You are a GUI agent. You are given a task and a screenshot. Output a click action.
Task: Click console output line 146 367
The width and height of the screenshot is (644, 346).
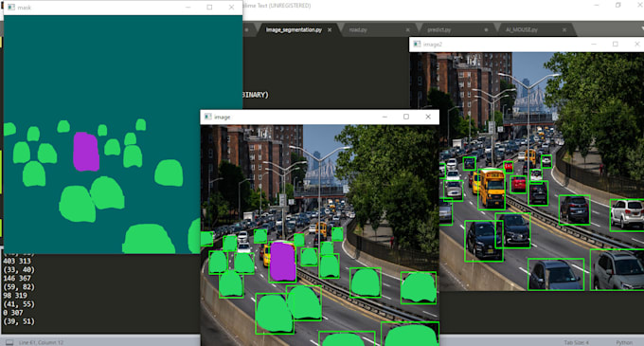point(17,278)
